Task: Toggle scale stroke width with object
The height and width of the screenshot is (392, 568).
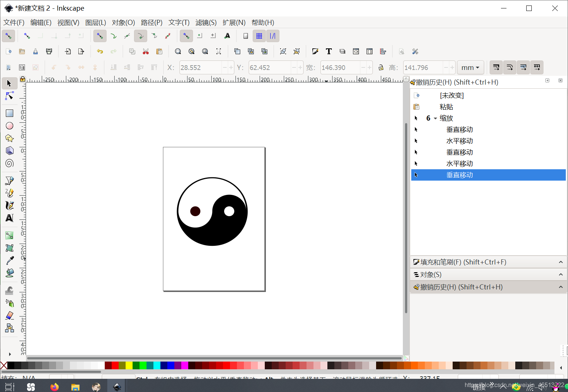Action: [x=496, y=67]
